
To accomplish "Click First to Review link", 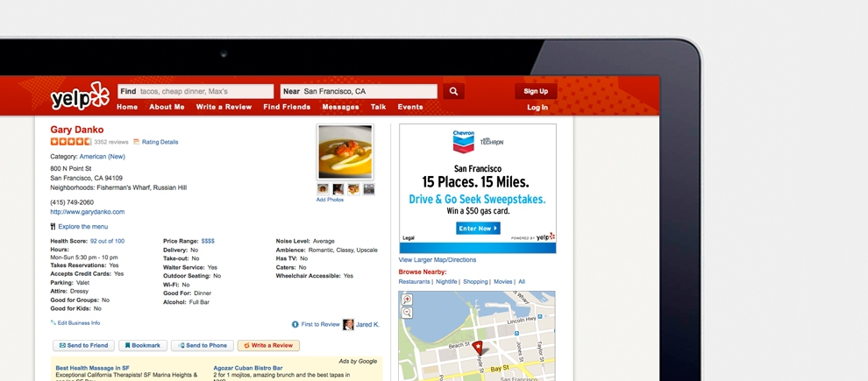I will 320,325.
